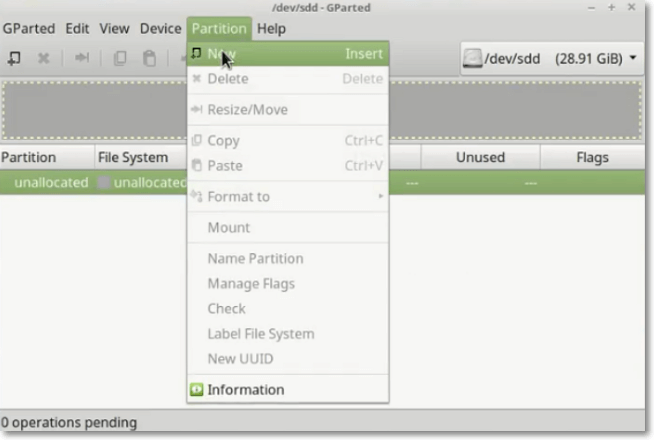Click the unallocated file system cell
Screen dimensions: 654x440
[x=142, y=183]
